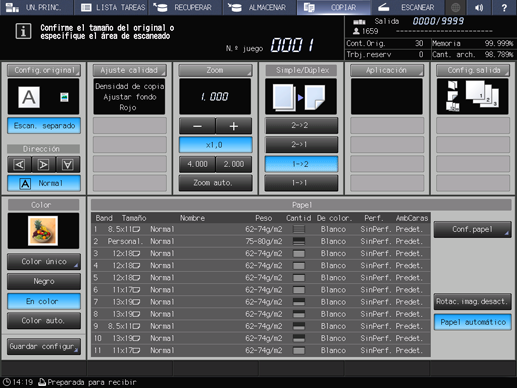Select 2->1 duplex mode
This screenshot has height=388, width=517.
(x=301, y=145)
